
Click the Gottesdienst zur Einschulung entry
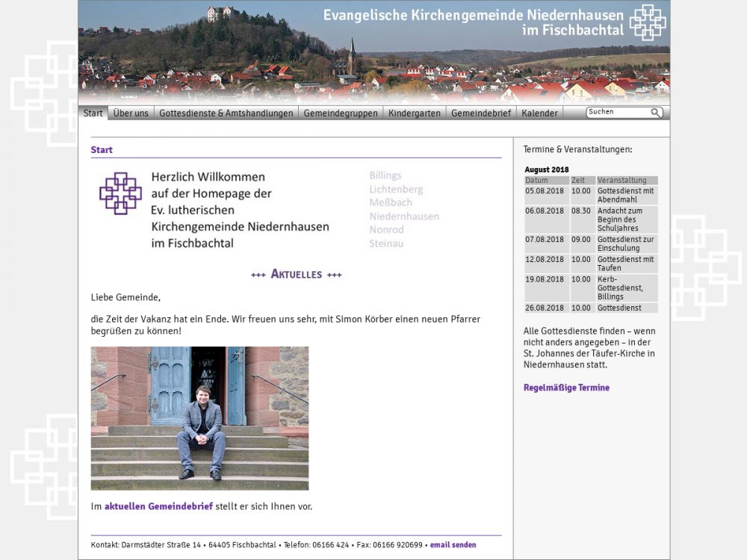[x=626, y=243]
